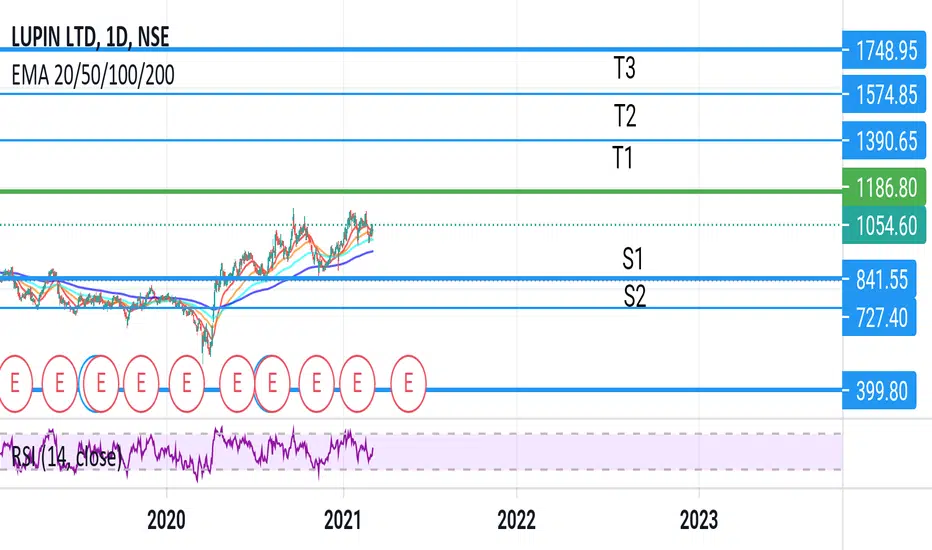Click the 1574.85 price axis label
Screen dimensions: 932x550
coord(884,95)
